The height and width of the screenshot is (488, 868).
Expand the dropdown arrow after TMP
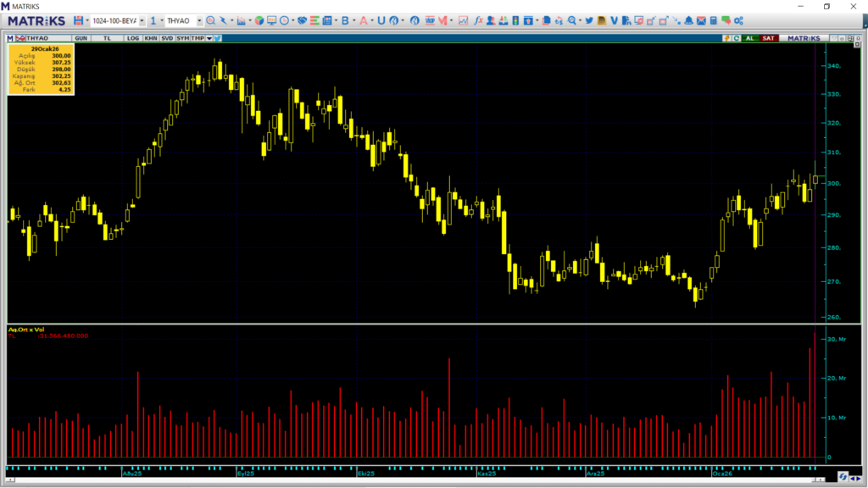[x=209, y=38]
